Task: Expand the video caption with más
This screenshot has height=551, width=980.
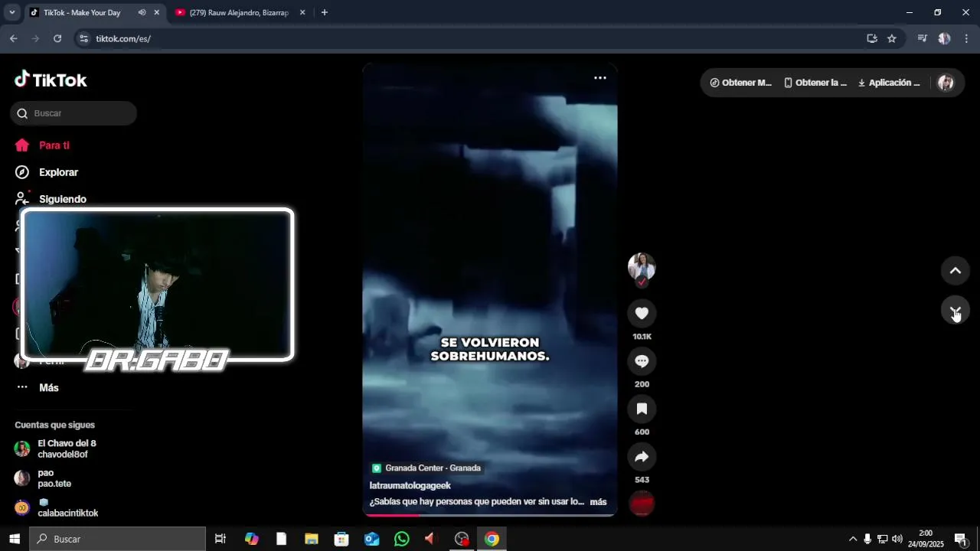Action: tap(598, 502)
